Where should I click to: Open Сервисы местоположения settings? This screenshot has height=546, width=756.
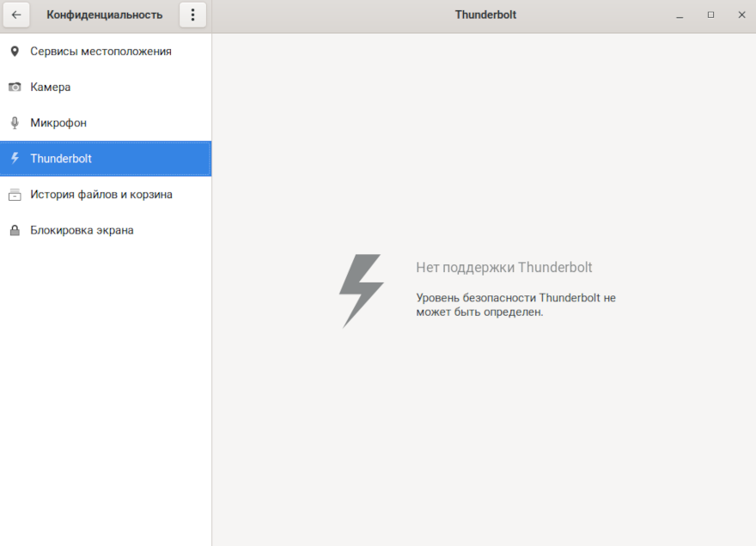pos(101,52)
